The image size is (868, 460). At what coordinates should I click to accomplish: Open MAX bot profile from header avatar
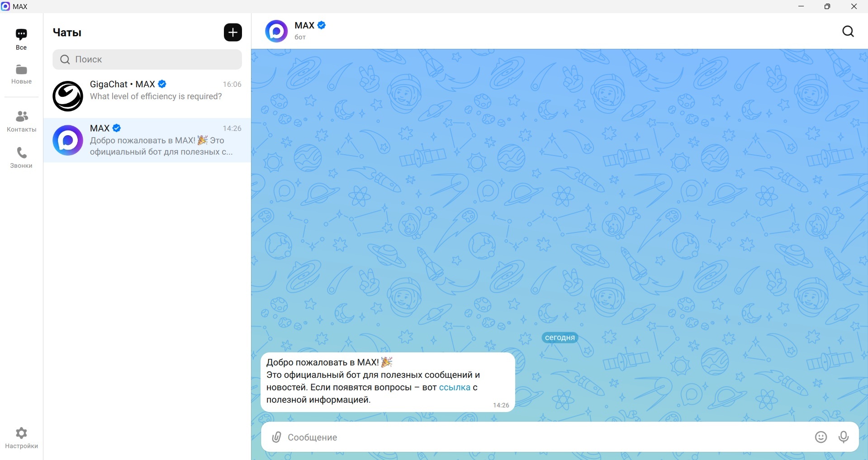pos(276,31)
